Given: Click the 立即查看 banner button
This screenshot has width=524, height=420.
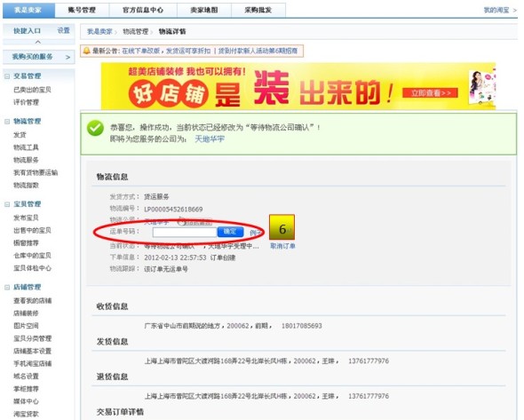Looking at the screenshot, I should tap(430, 93).
